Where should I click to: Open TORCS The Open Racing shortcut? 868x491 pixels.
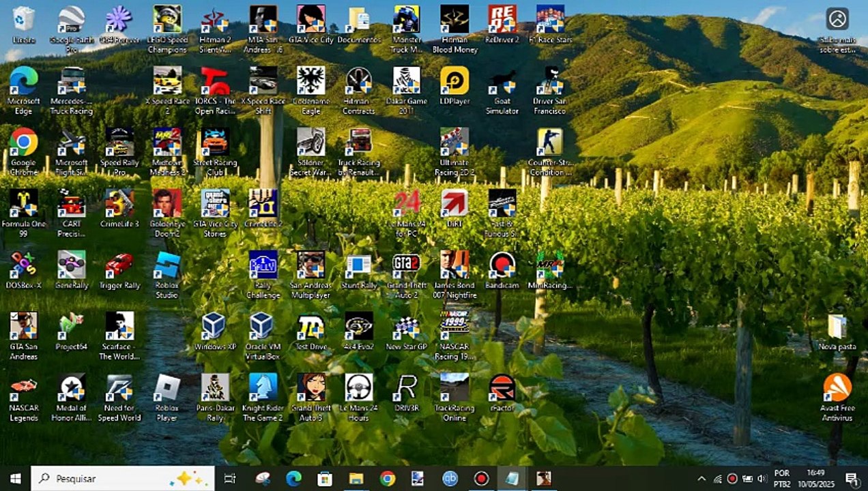tap(215, 90)
